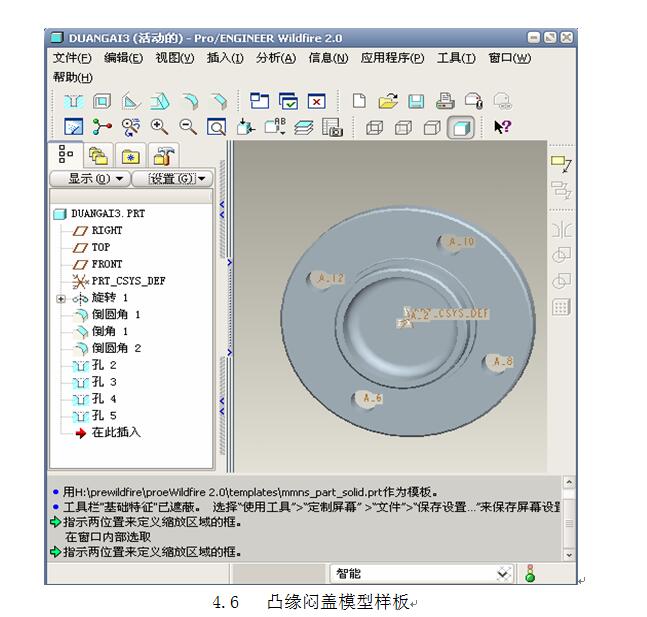The height and width of the screenshot is (617, 647).
Task: Open the 显示 dropdown
Action: click(90, 179)
